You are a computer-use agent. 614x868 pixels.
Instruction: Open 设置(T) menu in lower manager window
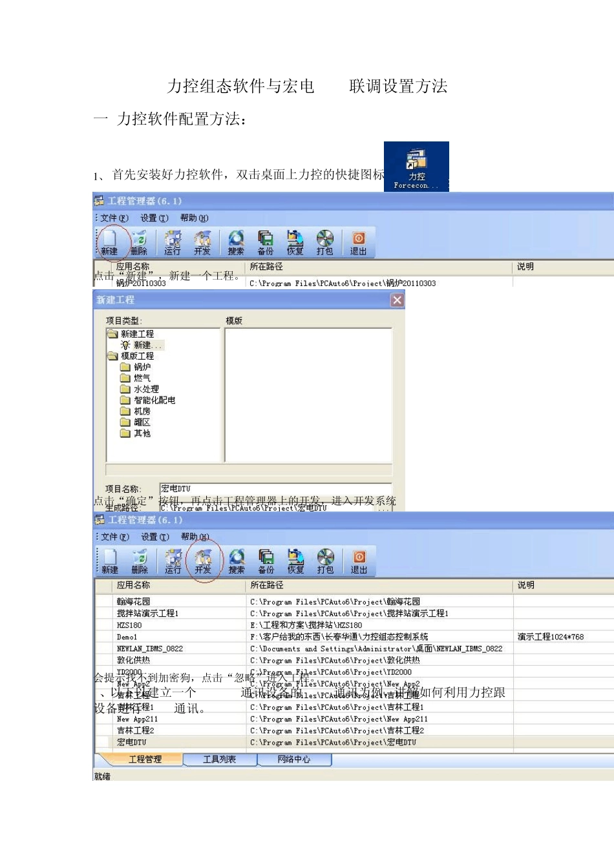tap(155, 537)
